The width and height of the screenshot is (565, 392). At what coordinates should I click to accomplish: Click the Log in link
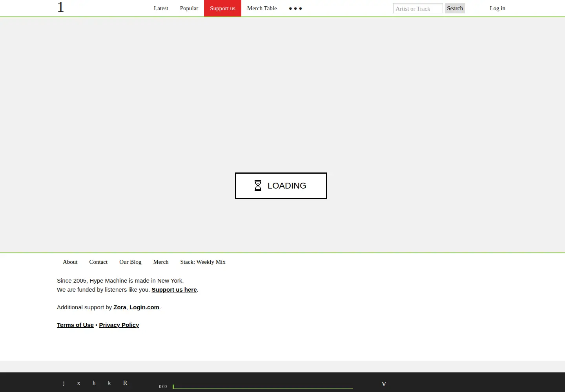pos(498,8)
